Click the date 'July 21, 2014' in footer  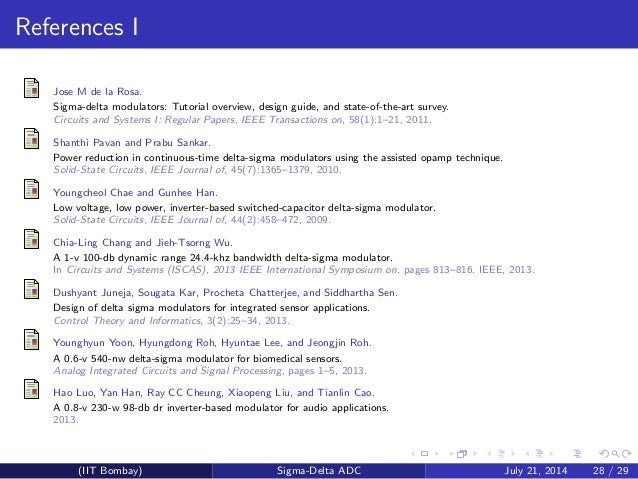tap(535, 471)
